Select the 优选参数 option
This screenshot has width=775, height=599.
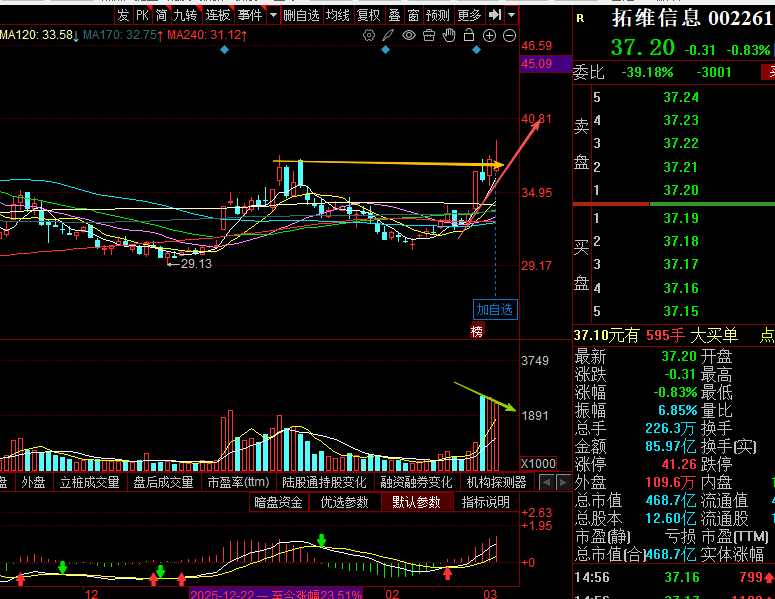[344, 502]
